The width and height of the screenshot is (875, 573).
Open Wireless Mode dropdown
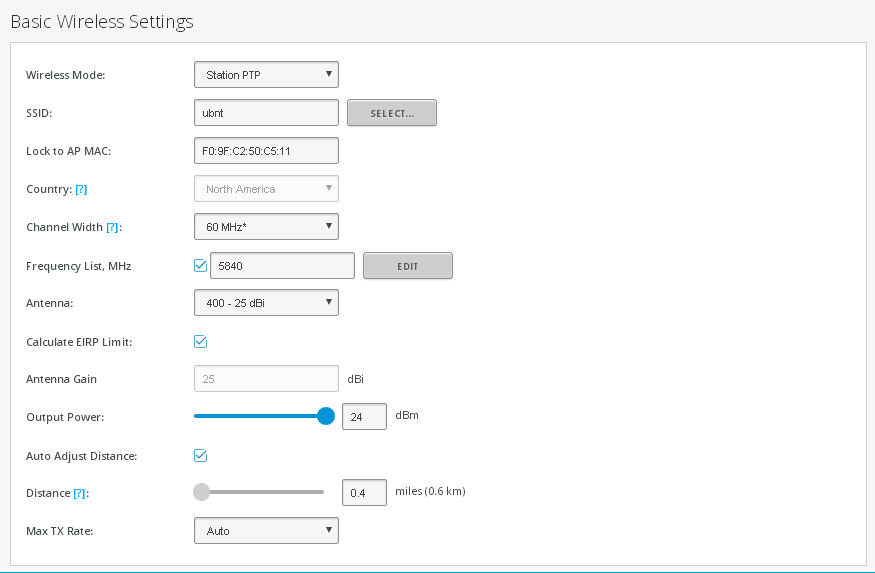(266, 75)
